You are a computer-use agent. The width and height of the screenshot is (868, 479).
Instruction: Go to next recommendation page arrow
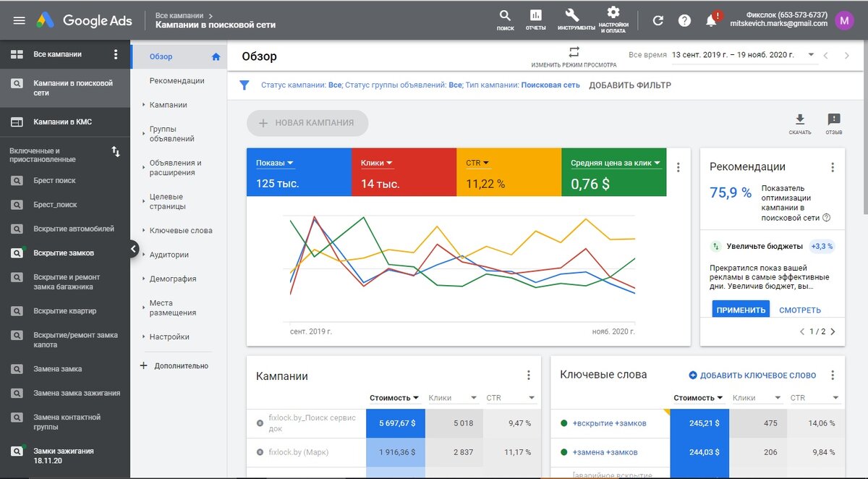(833, 332)
